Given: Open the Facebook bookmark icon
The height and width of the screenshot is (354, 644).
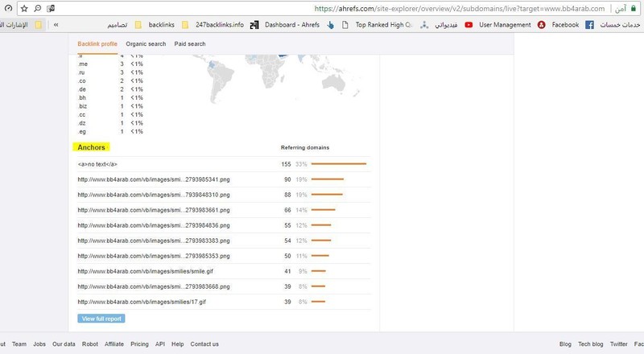Looking at the screenshot, I should [589, 25].
